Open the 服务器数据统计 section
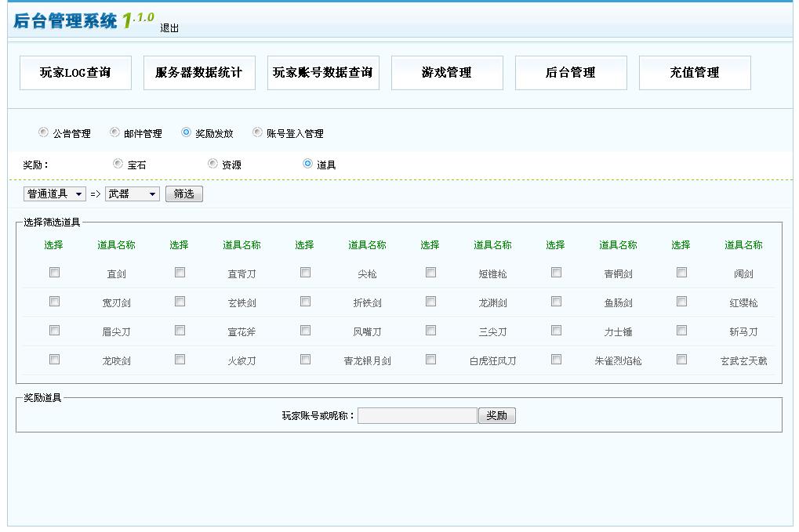799x532 pixels. pyautogui.click(x=199, y=72)
